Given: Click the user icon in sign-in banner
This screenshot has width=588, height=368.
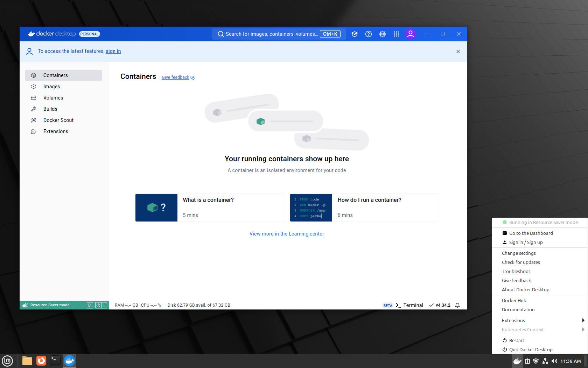Looking at the screenshot, I should (29, 52).
